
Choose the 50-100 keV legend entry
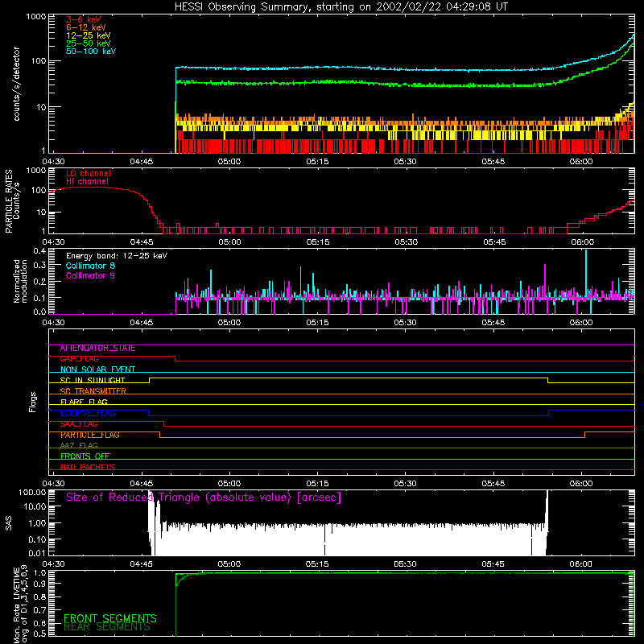coord(91,52)
